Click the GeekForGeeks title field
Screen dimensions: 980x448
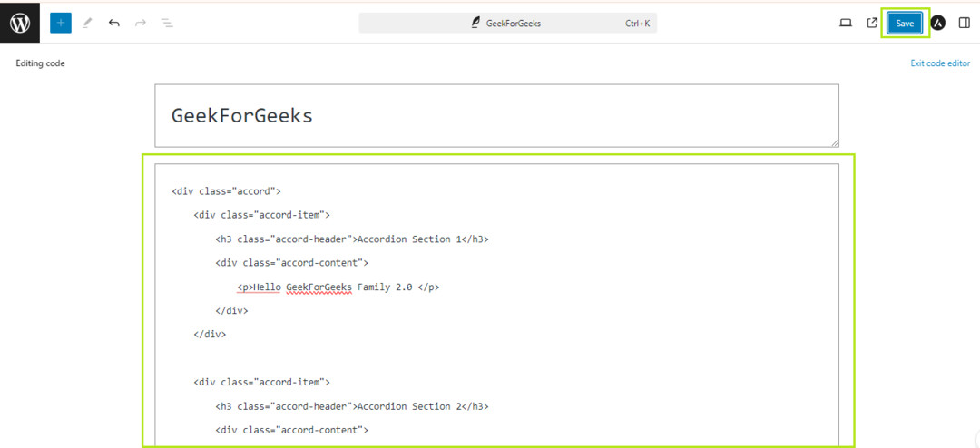[x=497, y=115]
